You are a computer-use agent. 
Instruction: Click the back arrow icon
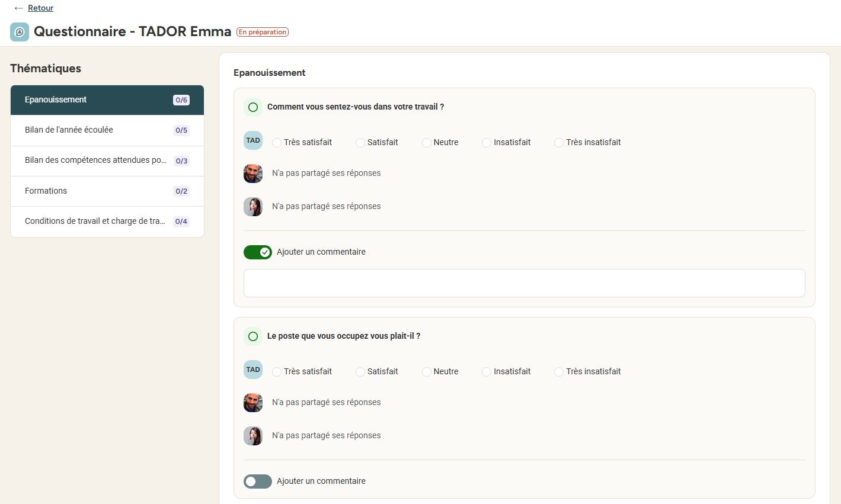pyautogui.click(x=19, y=8)
